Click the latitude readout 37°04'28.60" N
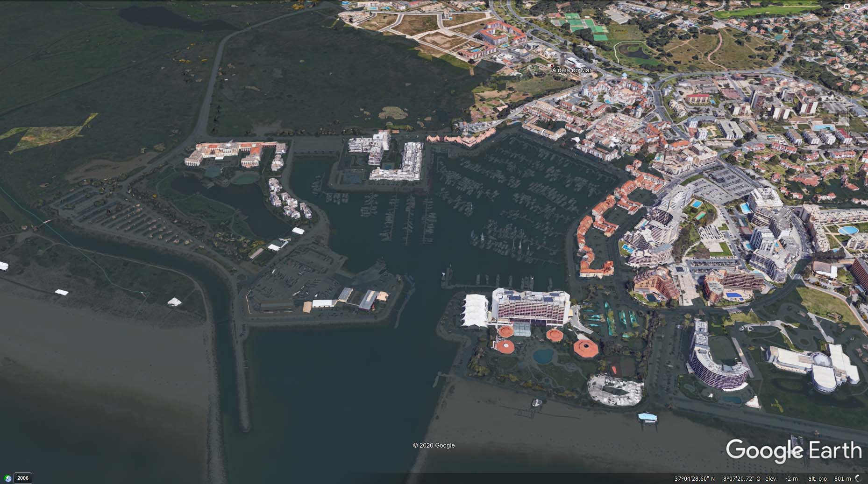Viewport: 868px width, 484px height. (x=694, y=478)
